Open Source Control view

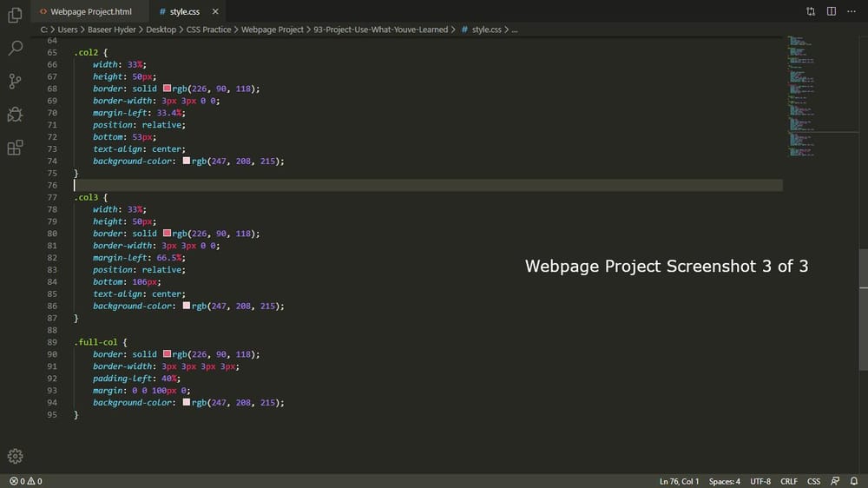[x=15, y=82]
